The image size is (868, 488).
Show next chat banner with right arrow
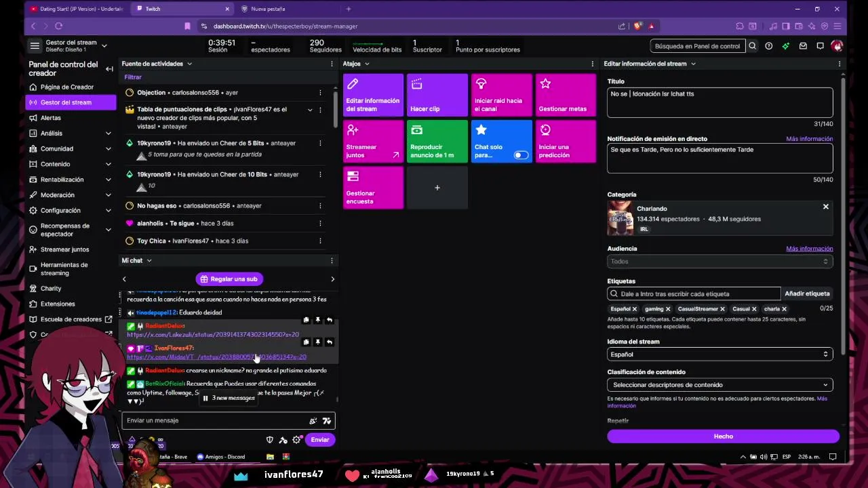(332, 279)
